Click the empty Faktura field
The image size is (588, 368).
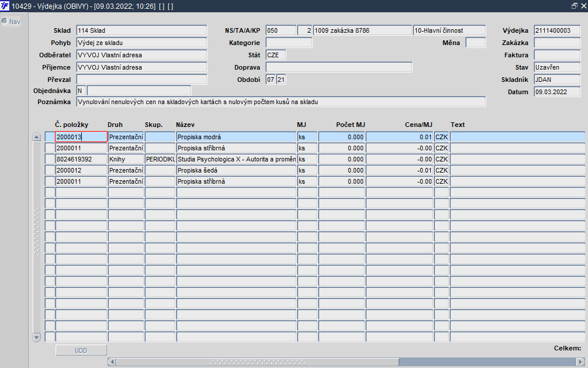[x=557, y=55]
